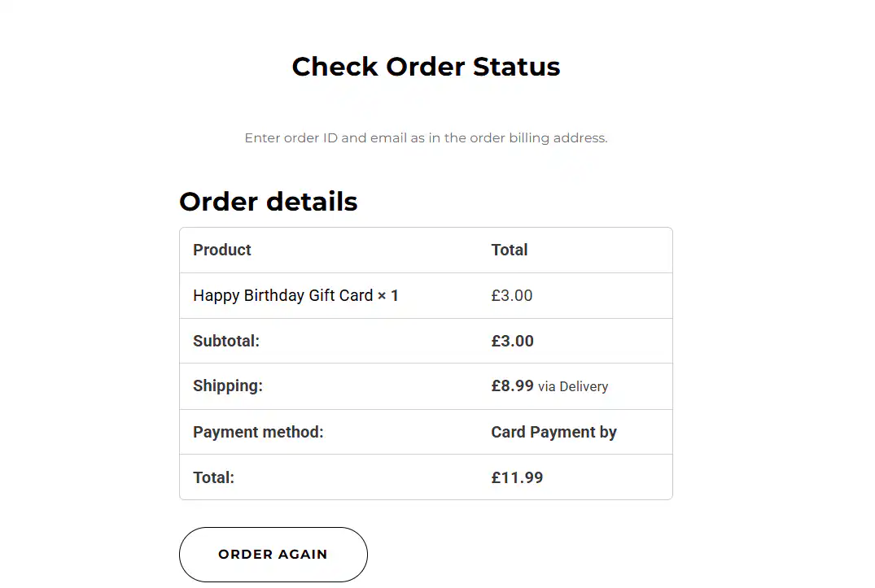The width and height of the screenshot is (875, 588).
Task: Select the £8.99 shipping cost
Action: coord(513,385)
